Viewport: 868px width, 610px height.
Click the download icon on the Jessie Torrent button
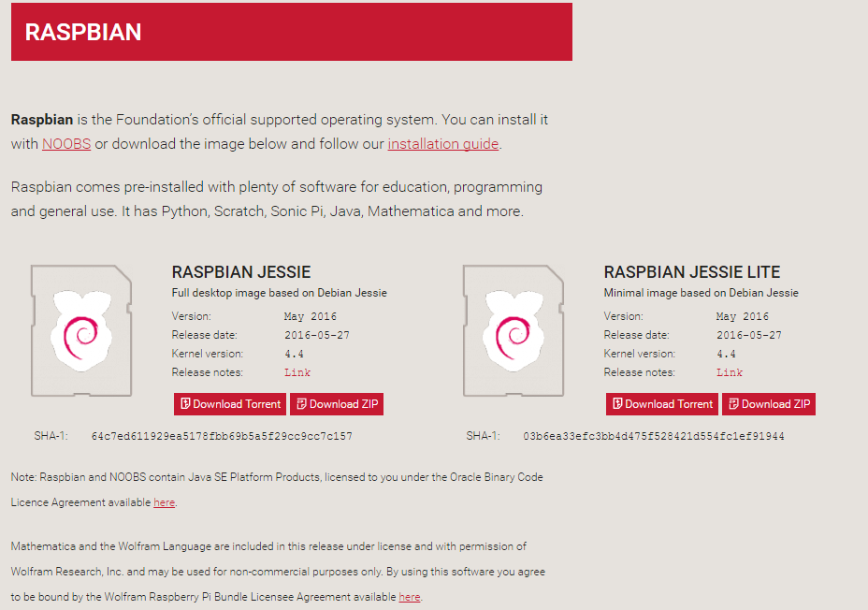(185, 404)
